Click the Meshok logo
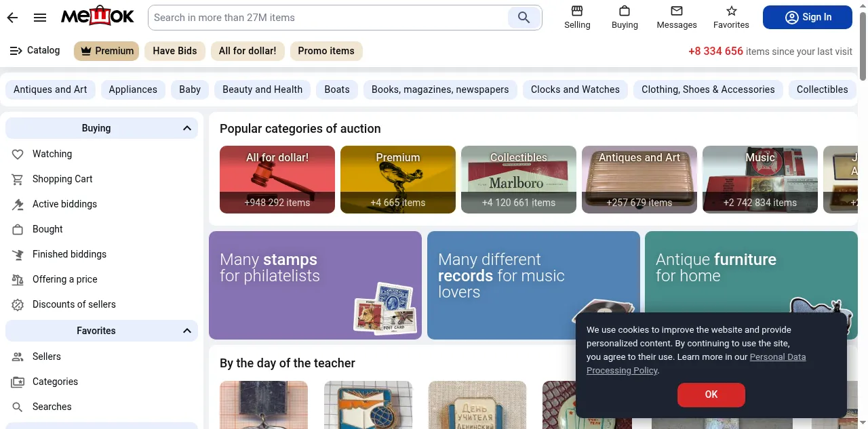Viewport: 868px width, 429px height. [x=98, y=16]
